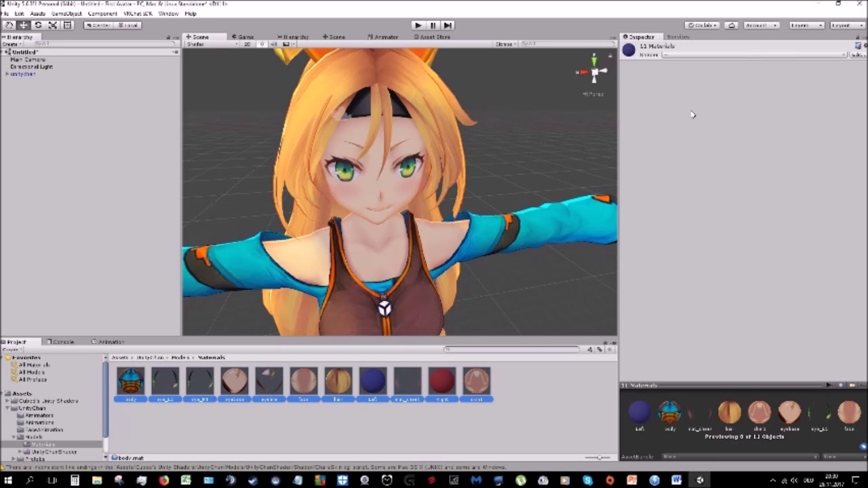The image size is (868, 488).
Task: Select Main Camera in Hierarchy
Action: pyautogui.click(x=28, y=60)
